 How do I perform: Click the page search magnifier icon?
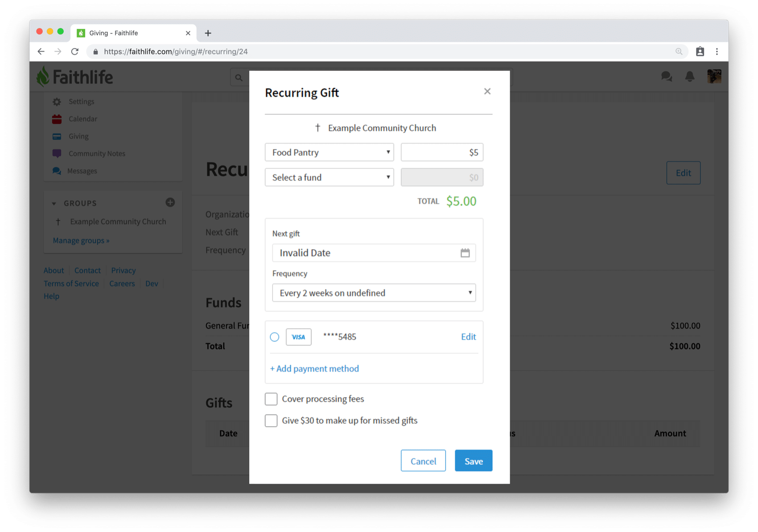[x=239, y=78]
